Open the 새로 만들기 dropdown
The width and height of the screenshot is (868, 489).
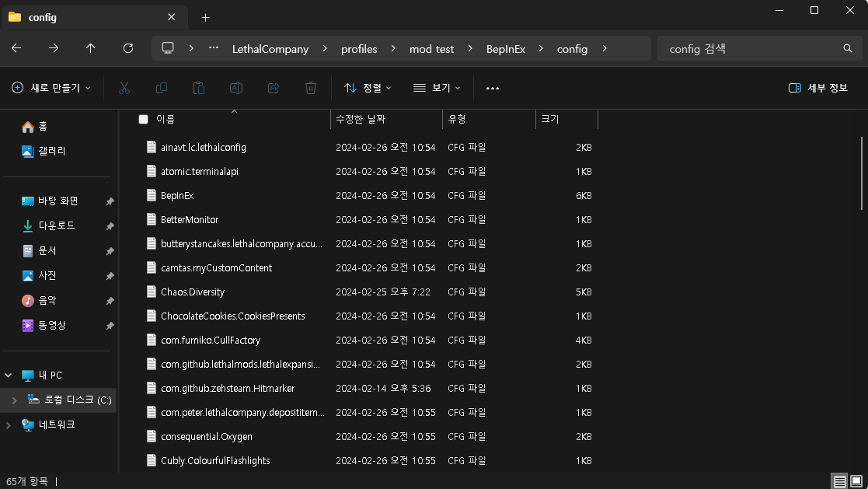pos(51,88)
